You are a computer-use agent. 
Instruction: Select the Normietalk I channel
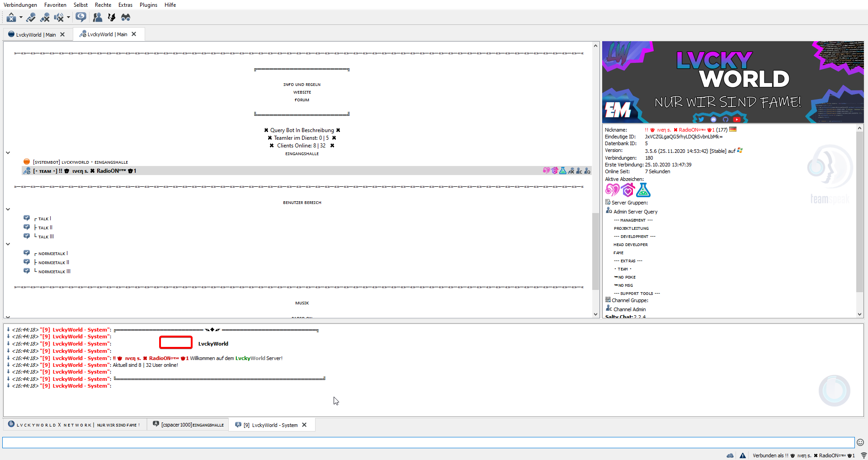52,254
